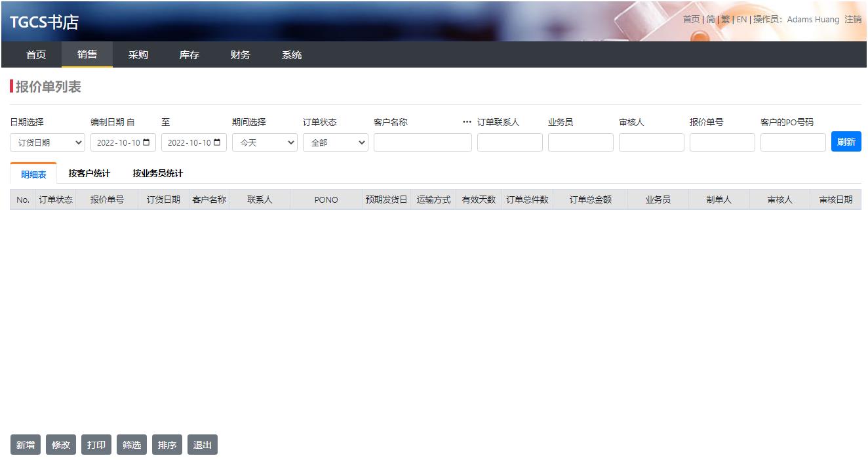The width and height of the screenshot is (868, 460).
Task: Click 注销 to log out
Action: [x=853, y=20]
